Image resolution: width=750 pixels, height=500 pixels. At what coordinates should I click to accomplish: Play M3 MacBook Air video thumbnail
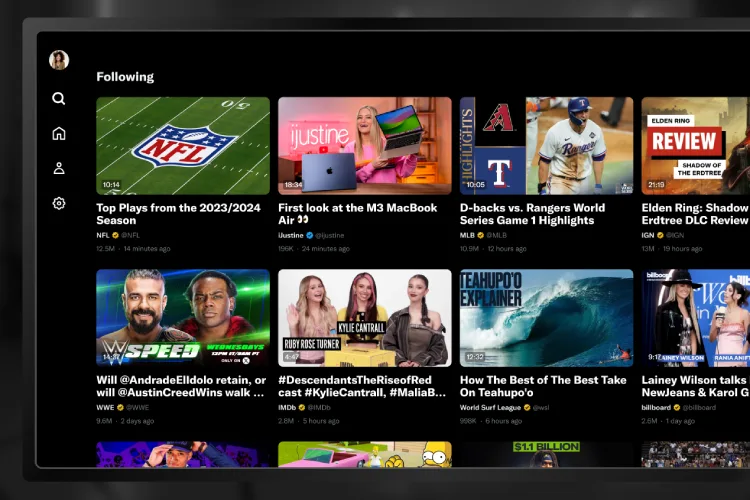click(364, 145)
